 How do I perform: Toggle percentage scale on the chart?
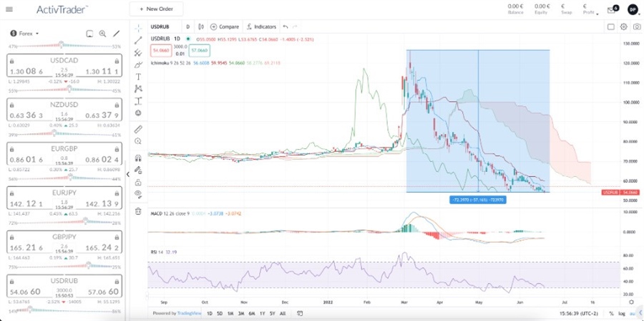coord(610,314)
